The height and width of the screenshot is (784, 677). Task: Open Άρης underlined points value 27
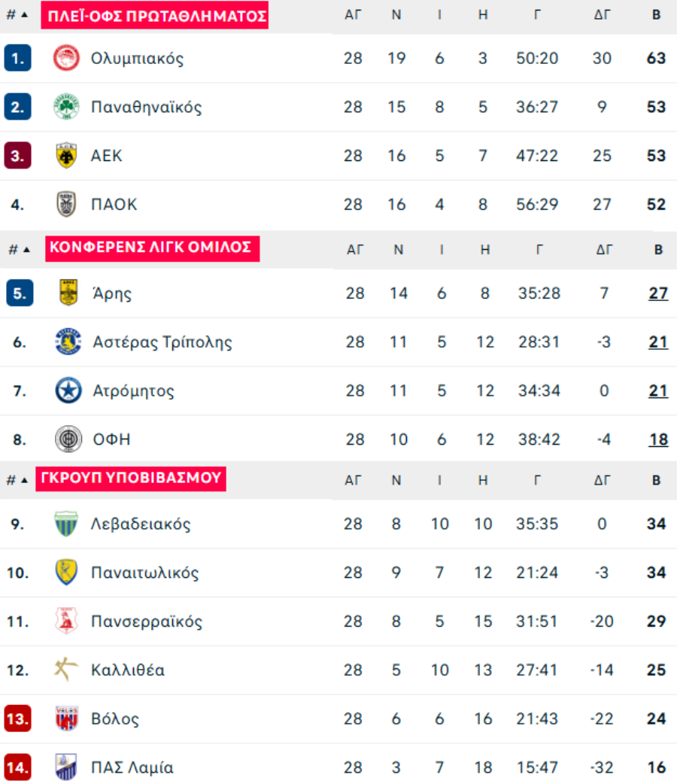click(658, 293)
